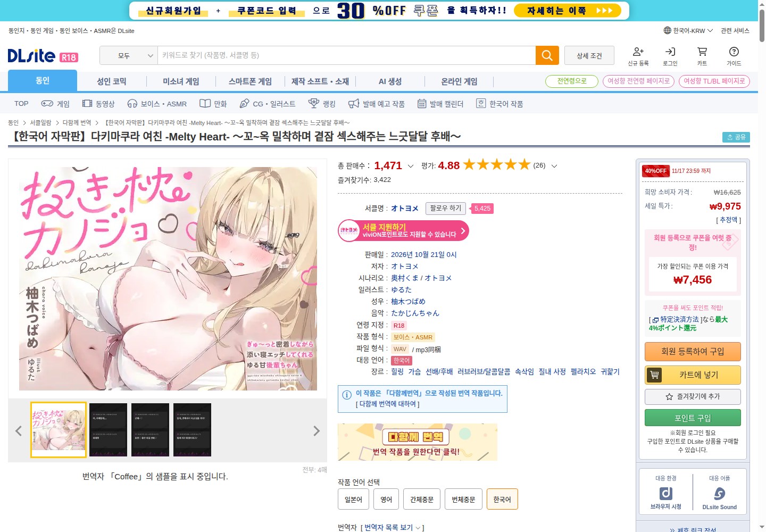This screenshot has height=532, width=766.
Task: Select 영어 work language
Action: point(386,499)
